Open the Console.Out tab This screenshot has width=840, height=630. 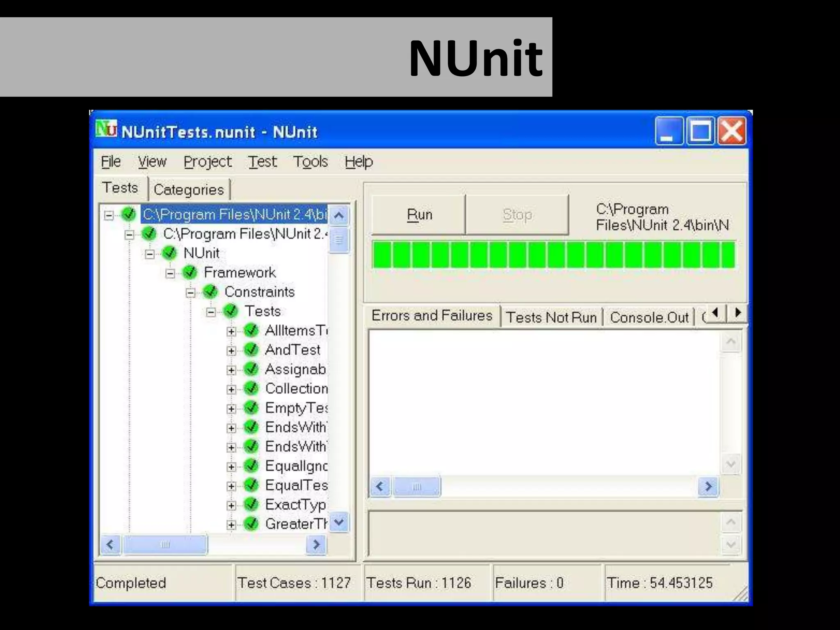pos(649,317)
